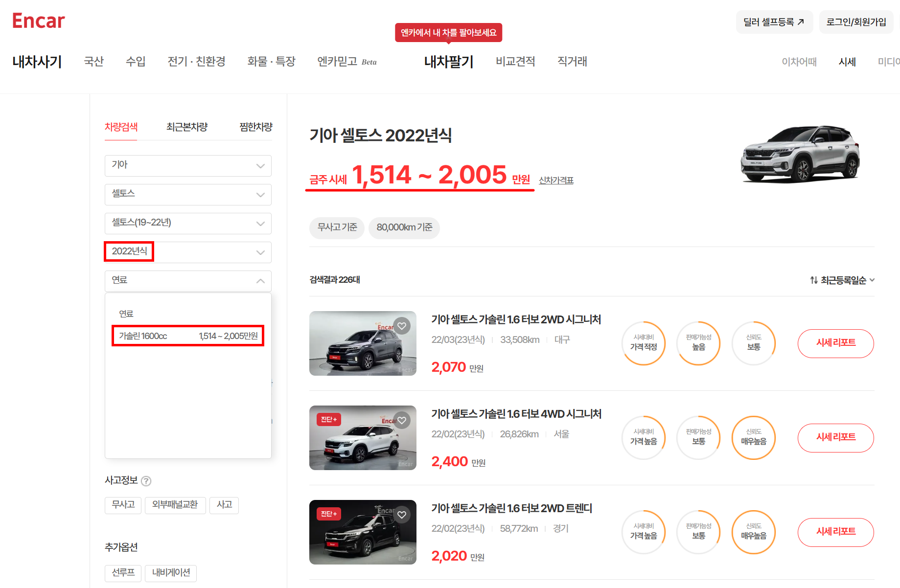Switch to the 차량검색 tab
This screenshot has height=588, width=900.
[x=121, y=127]
